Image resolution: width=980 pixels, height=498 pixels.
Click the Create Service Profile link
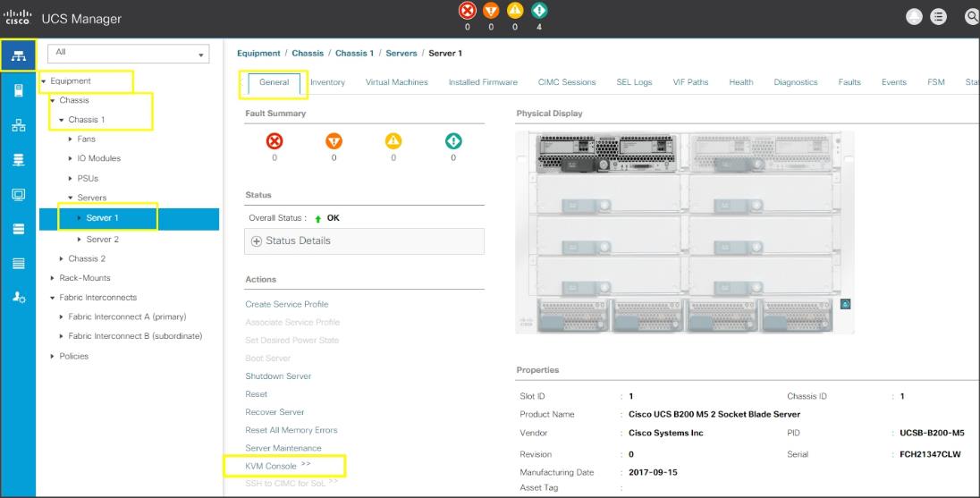point(287,304)
